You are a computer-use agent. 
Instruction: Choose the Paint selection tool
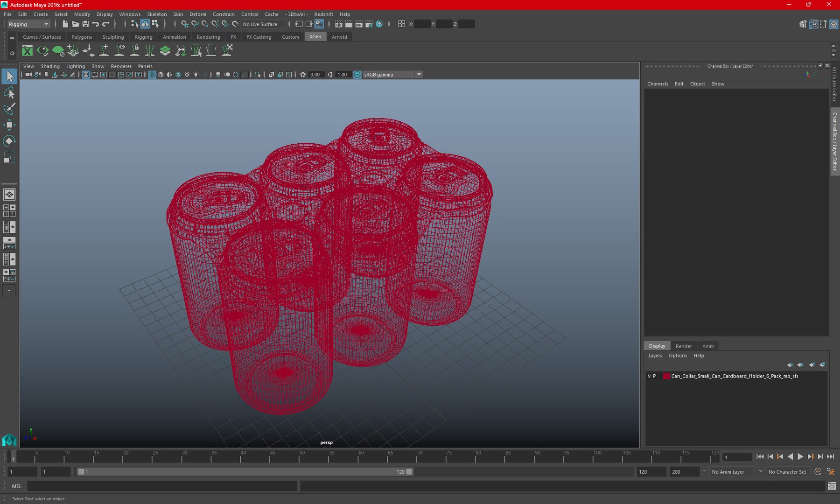click(x=9, y=109)
